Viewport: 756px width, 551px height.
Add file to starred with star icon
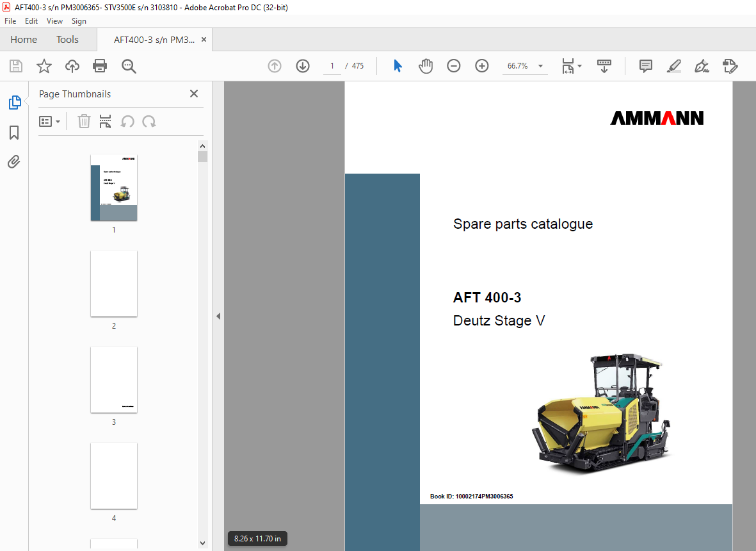click(44, 66)
